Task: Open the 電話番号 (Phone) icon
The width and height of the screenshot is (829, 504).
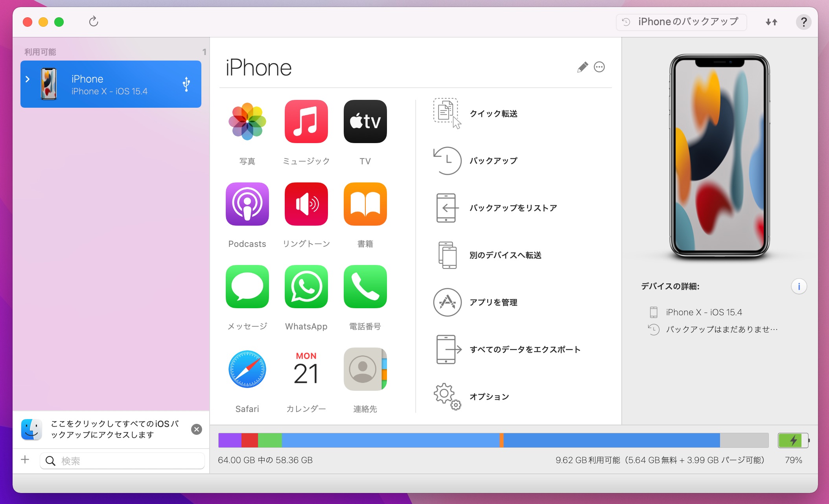Action: (365, 287)
